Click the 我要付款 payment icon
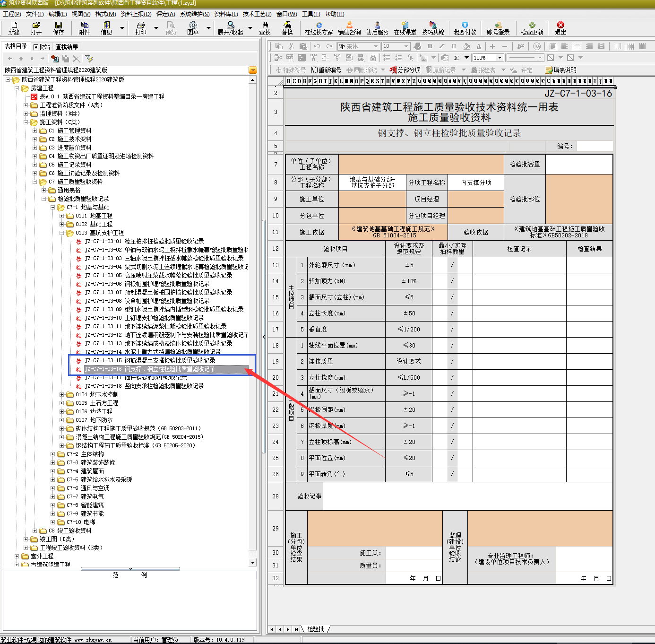 465,28
